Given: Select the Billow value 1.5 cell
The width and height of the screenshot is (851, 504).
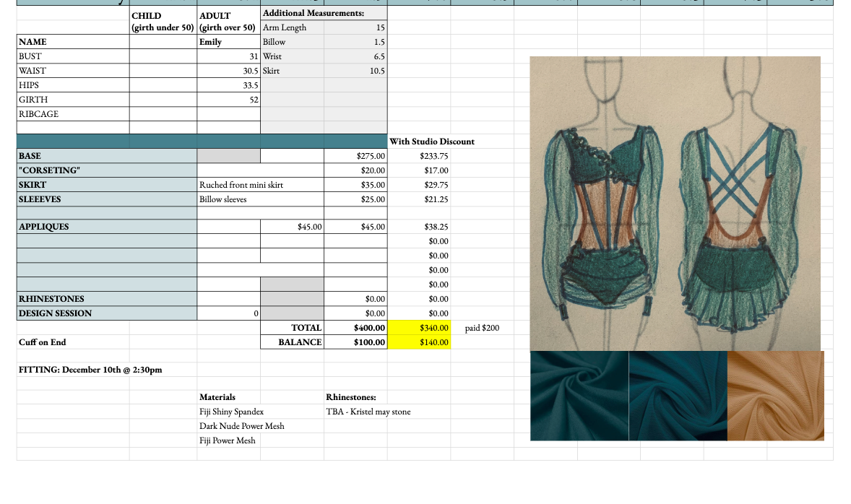Looking at the screenshot, I should [x=355, y=42].
